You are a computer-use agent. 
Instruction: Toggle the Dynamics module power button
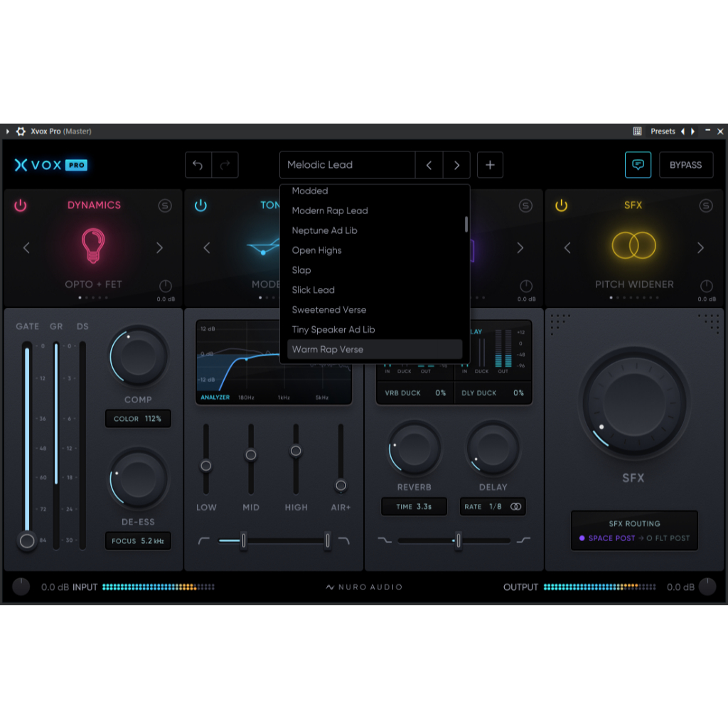click(x=21, y=205)
